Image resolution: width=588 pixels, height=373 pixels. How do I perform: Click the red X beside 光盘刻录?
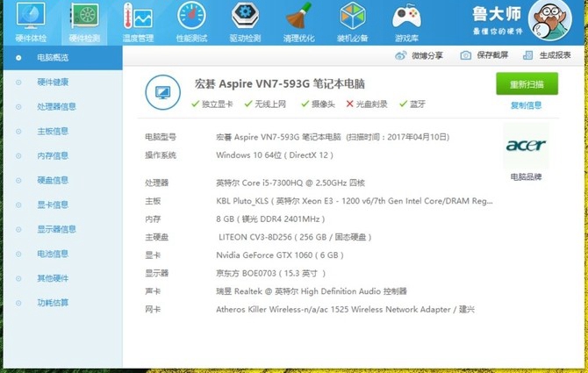click(x=350, y=104)
